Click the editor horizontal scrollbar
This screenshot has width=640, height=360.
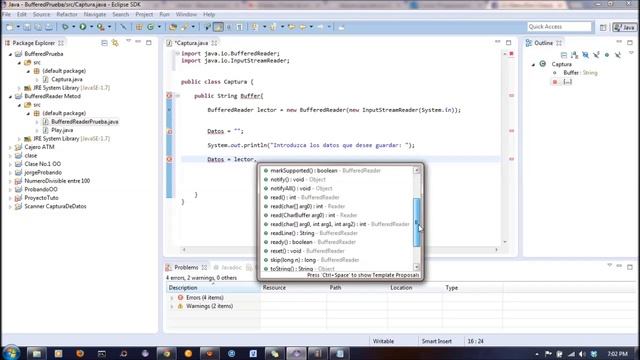(x=340, y=249)
